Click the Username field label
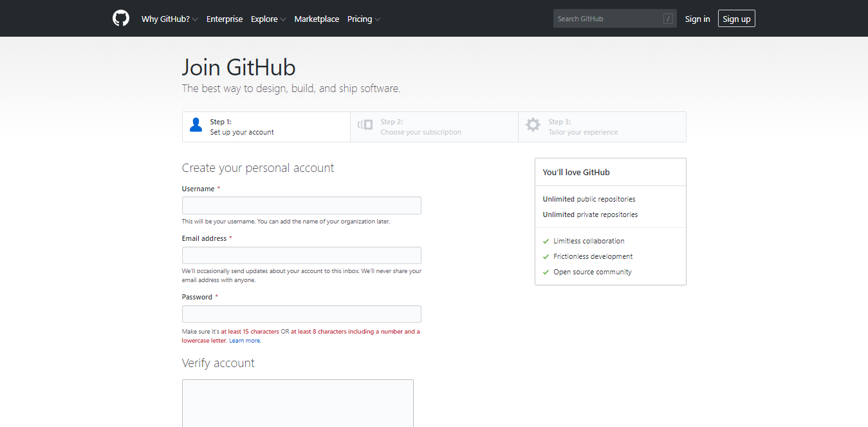The width and height of the screenshot is (868, 427). [198, 189]
